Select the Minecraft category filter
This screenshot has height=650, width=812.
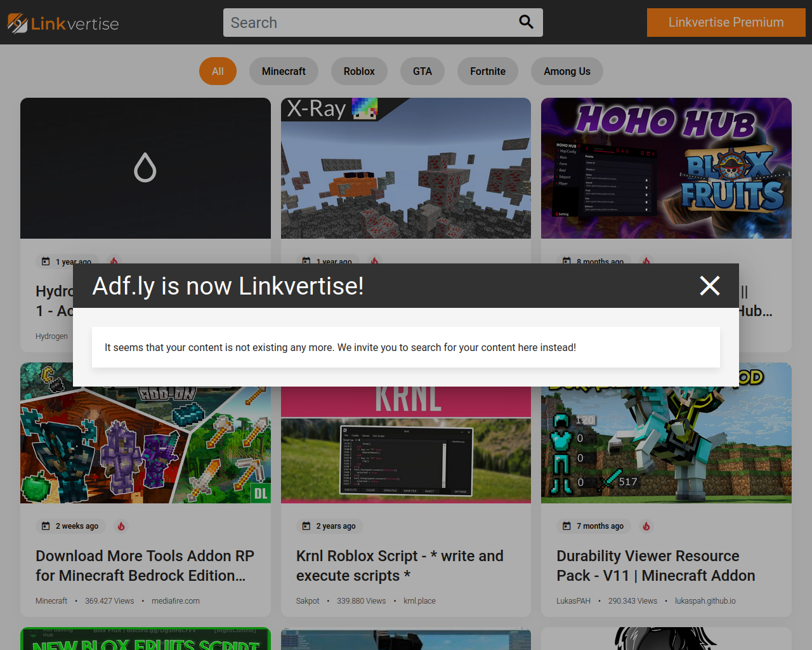[x=284, y=71]
